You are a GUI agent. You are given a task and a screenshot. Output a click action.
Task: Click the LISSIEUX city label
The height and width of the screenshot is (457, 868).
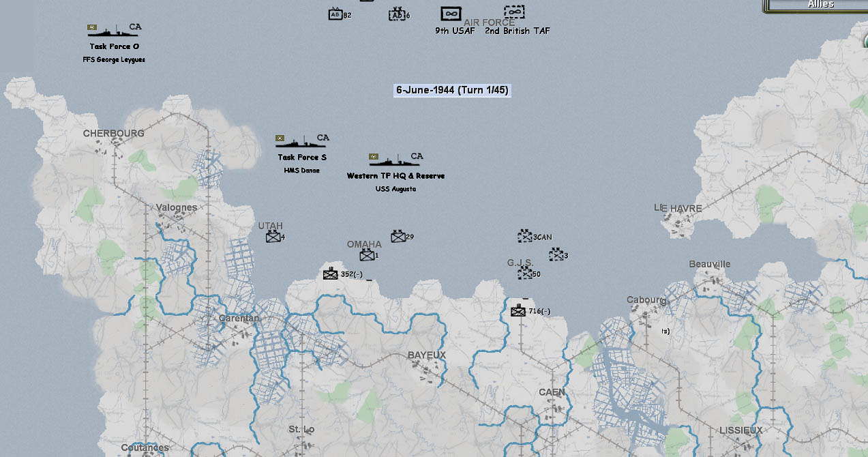click(741, 430)
